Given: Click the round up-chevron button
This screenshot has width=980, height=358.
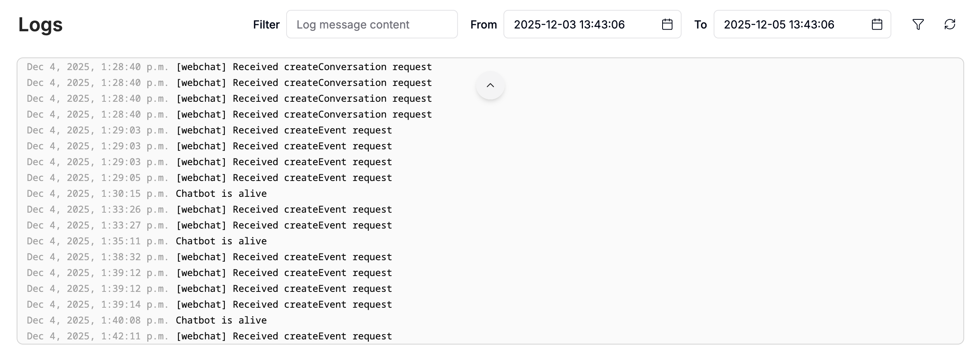Looking at the screenshot, I should click(490, 85).
